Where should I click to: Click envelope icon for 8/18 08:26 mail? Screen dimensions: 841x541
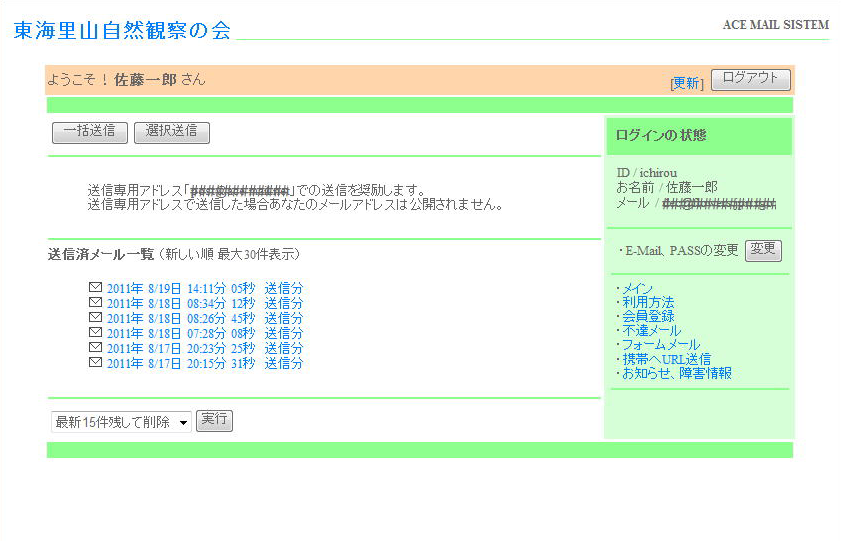pos(96,318)
